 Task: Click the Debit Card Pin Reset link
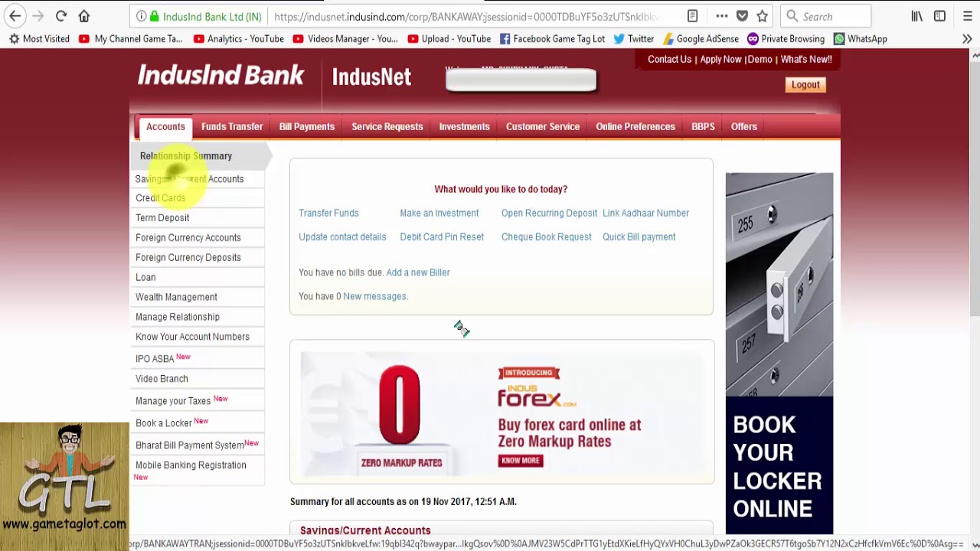(x=442, y=237)
